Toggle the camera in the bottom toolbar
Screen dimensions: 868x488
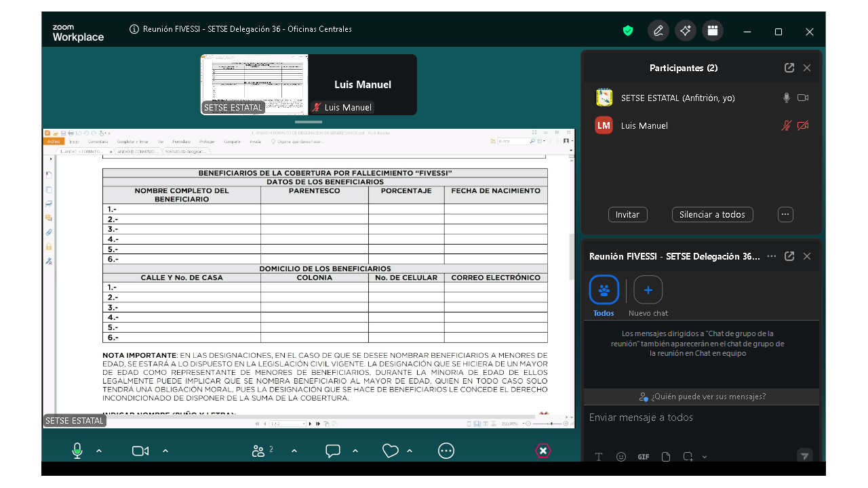tap(140, 451)
